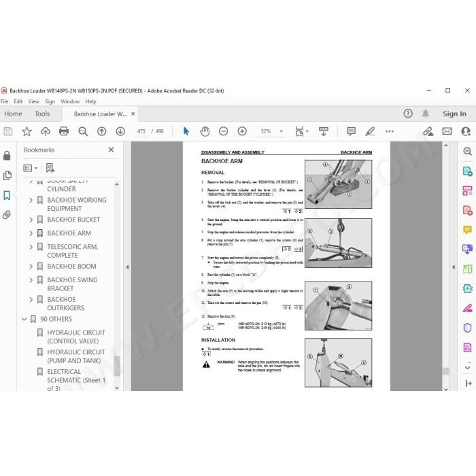Screen dimensions: 476x476
Task: Expand TELESCOPIC ARM, COMPLETE bookmark
Action: click(31, 247)
